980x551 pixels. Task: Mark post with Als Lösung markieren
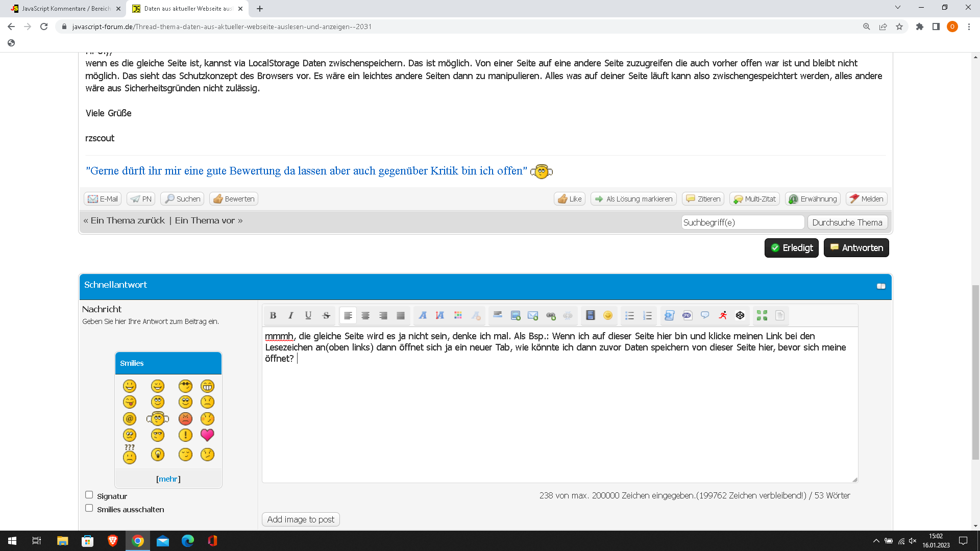pos(633,199)
